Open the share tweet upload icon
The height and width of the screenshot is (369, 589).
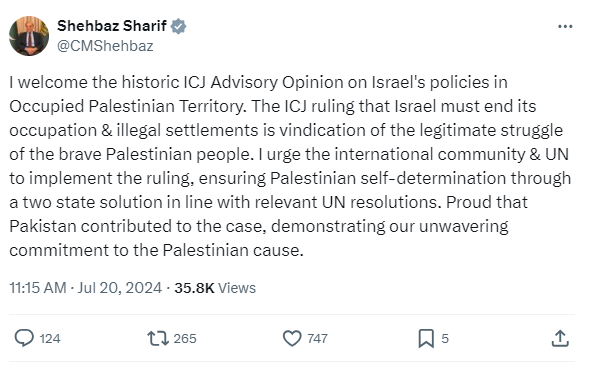click(x=560, y=338)
